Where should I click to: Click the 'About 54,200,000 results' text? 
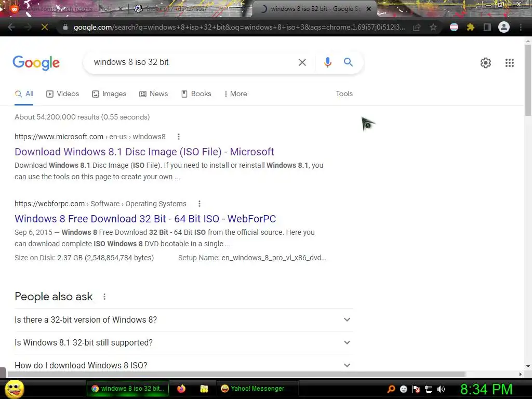pyautogui.click(x=82, y=117)
